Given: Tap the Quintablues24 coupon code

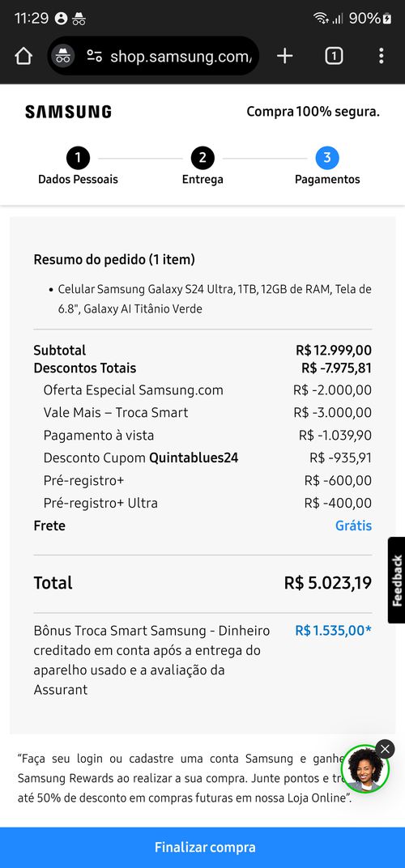Looking at the screenshot, I should pyautogui.click(x=194, y=457).
